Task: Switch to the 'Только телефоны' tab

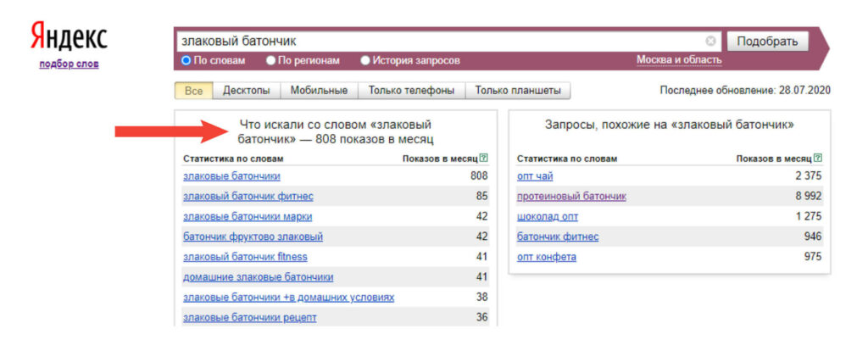Action: pyautogui.click(x=411, y=91)
